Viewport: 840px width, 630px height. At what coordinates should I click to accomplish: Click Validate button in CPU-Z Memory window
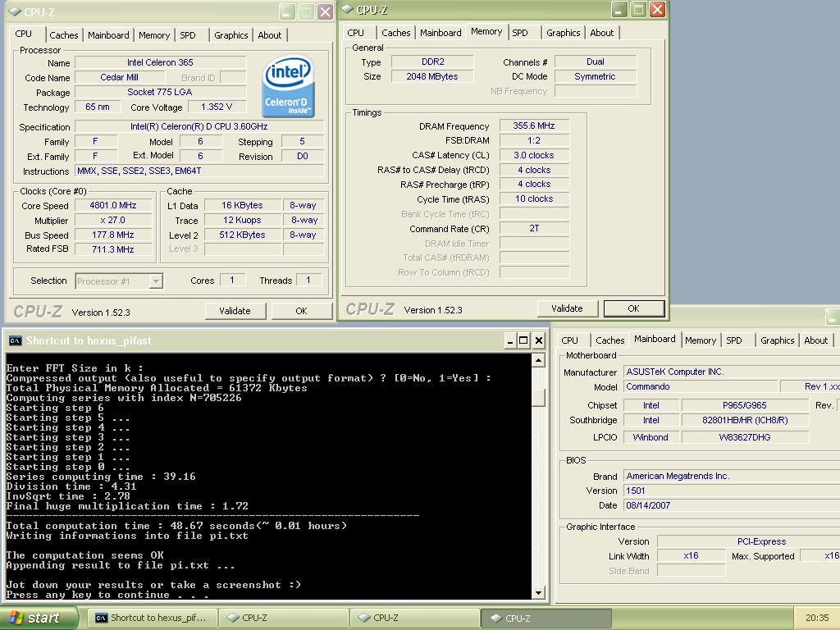(567, 308)
